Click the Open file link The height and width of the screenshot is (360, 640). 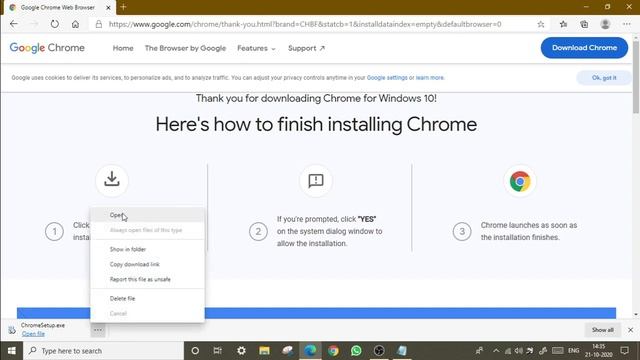pyautogui.click(x=33, y=333)
